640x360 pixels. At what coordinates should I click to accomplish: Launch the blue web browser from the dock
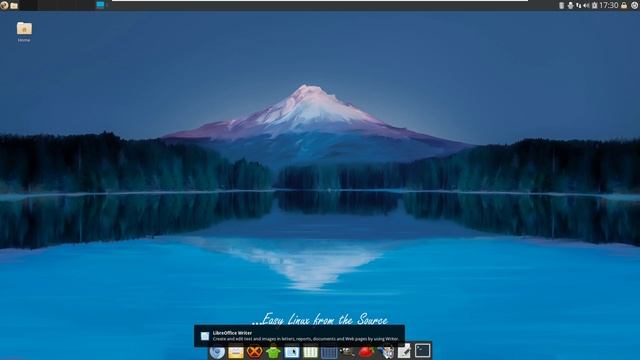(217, 352)
